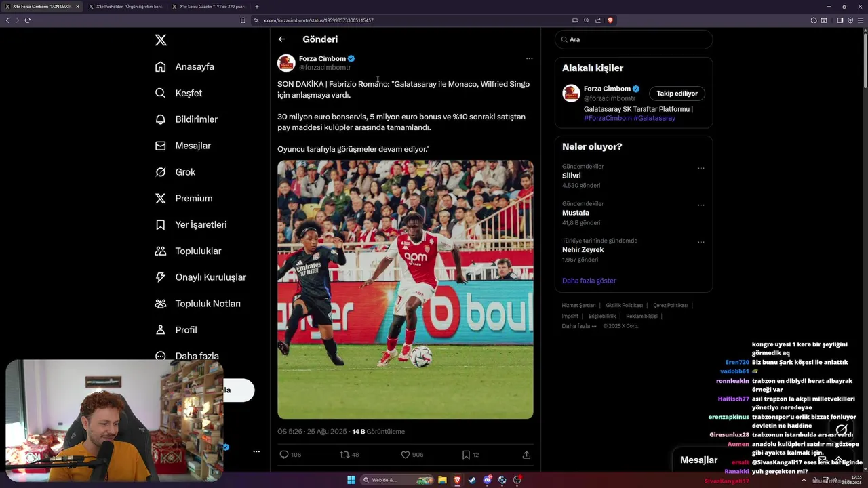
Task: Click post view count 14 B Görüntüleme
Action: (378, 432)
